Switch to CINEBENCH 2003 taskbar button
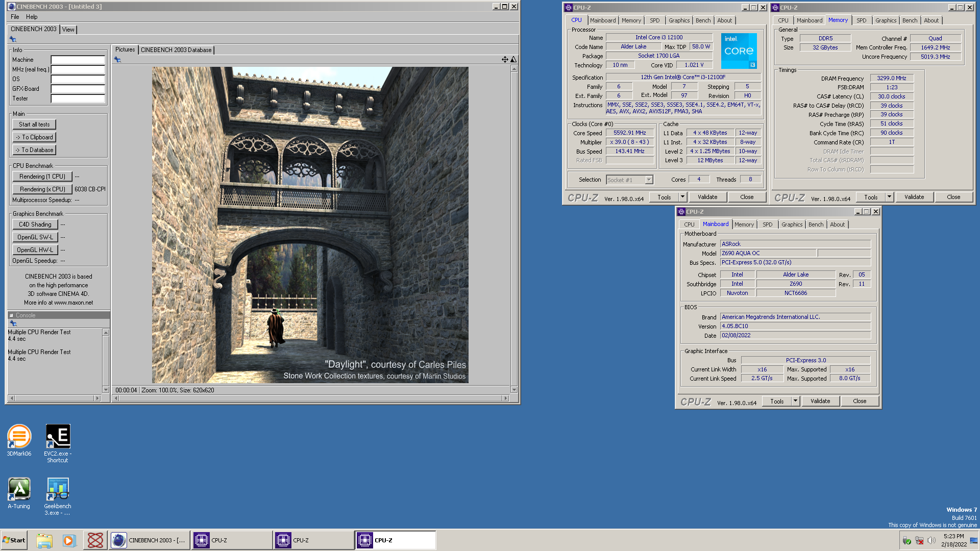980x551 pixels. (150, 540)
